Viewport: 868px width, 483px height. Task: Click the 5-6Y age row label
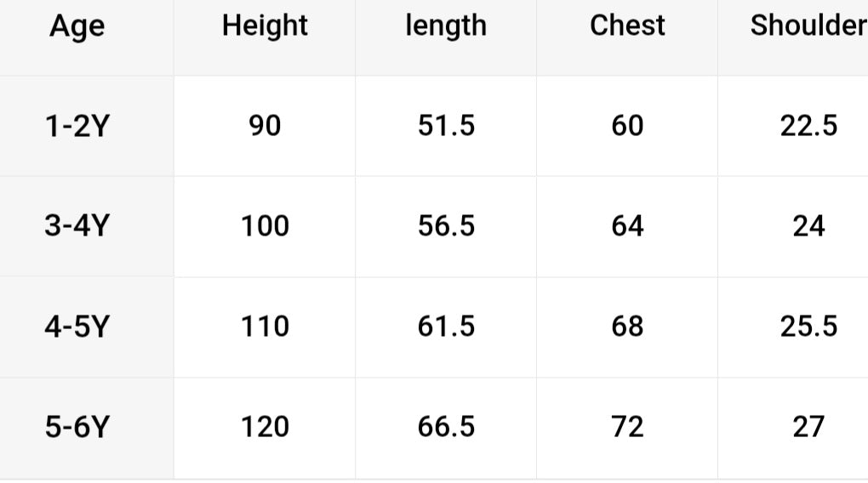[x=77, y=427]
